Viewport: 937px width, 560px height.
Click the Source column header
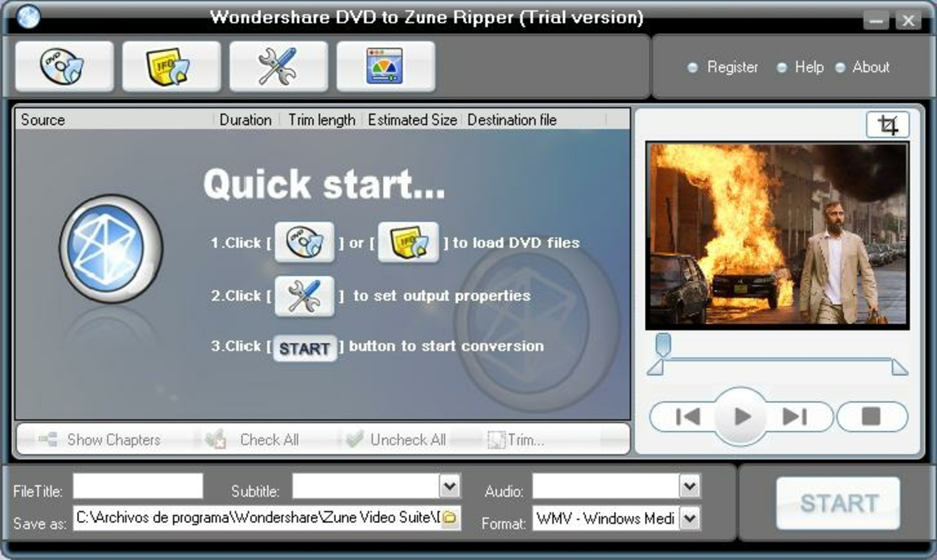click(x=115, y=120)
